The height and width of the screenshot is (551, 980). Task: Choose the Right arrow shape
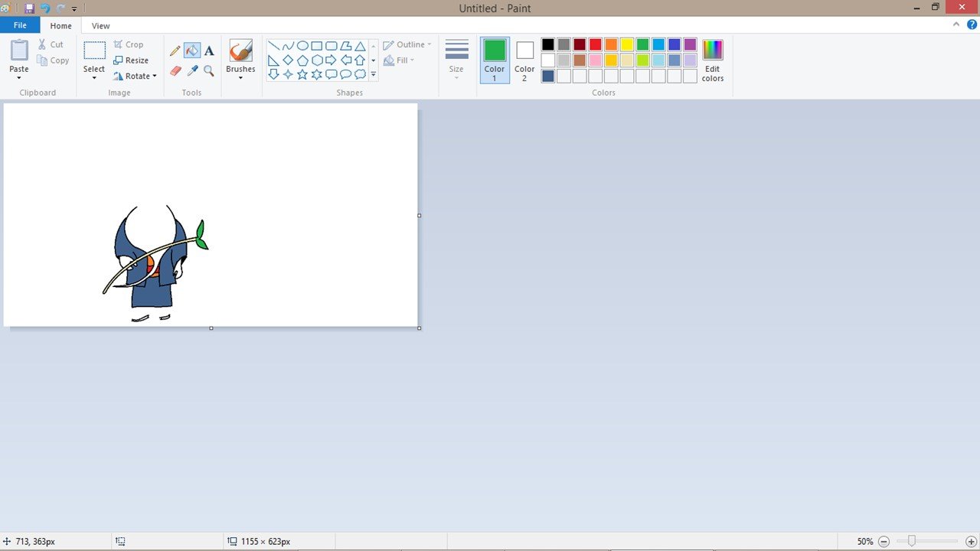[x=331, y=60]
